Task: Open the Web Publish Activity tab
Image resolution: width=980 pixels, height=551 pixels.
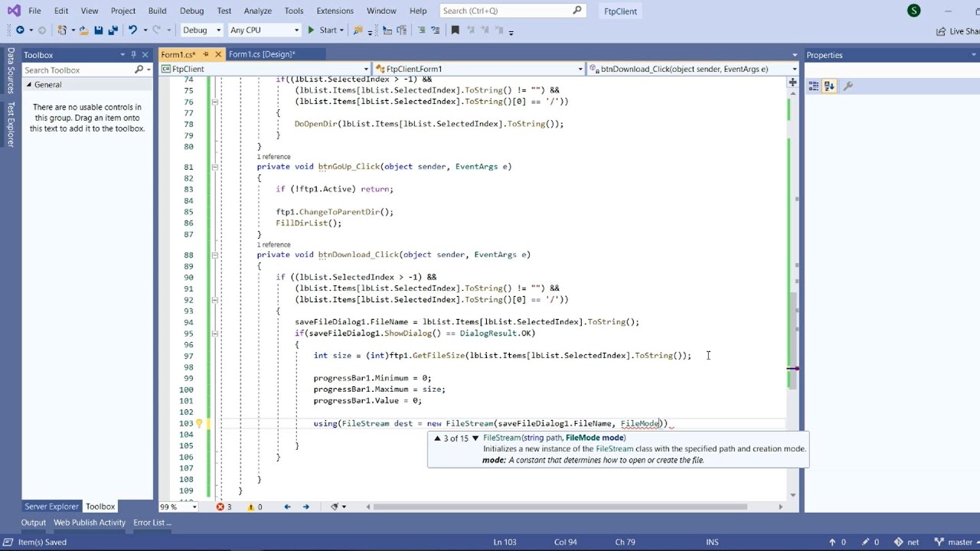Action: [x=90, y=523]
